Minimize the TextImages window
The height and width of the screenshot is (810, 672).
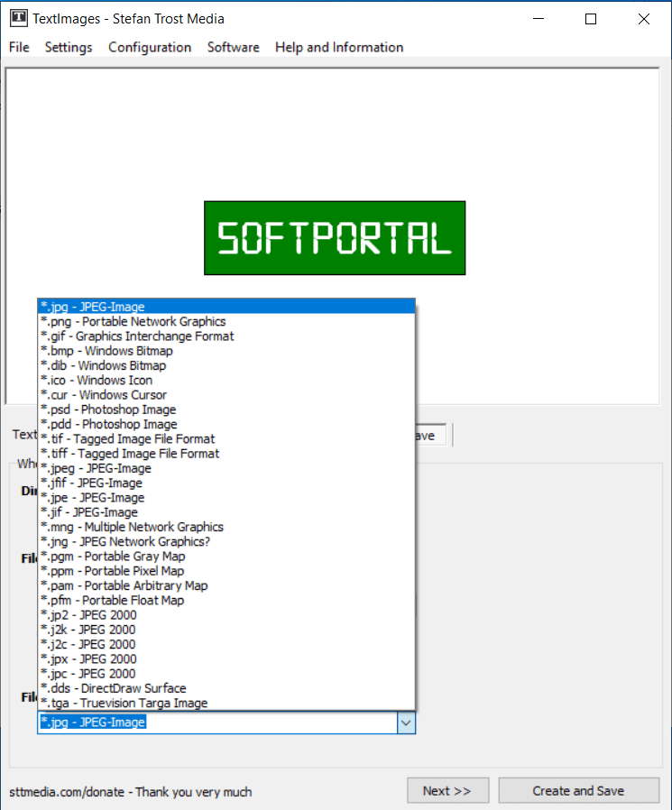click(x=539, y=19)
